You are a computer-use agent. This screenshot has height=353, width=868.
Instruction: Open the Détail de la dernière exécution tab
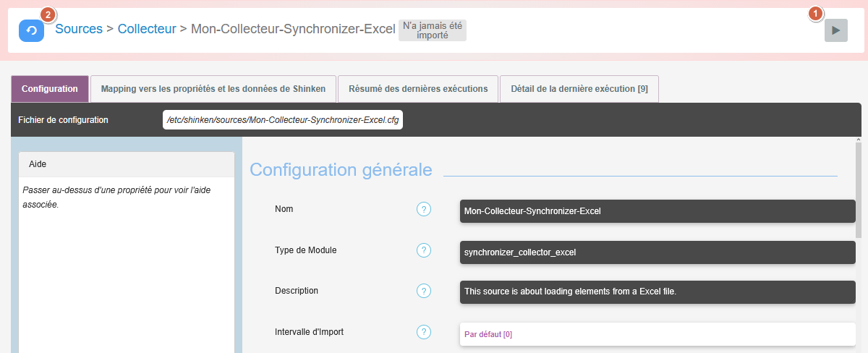point(579,89)
